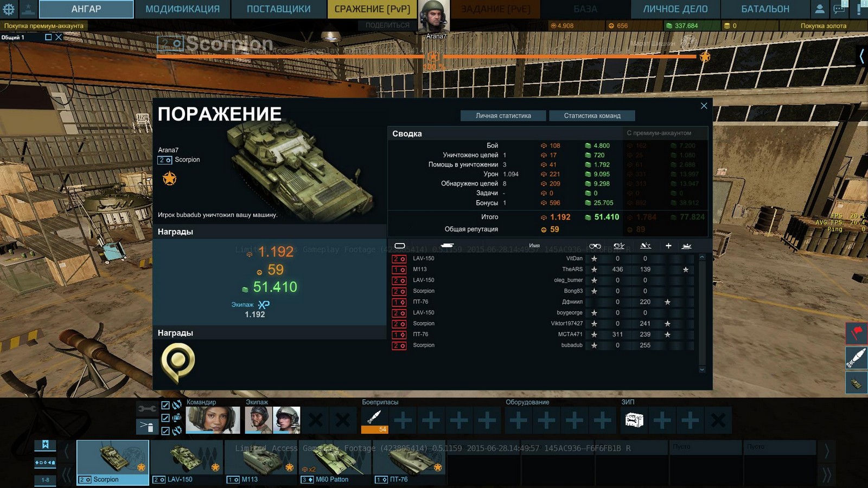Show next vehicles with right carousel arrow
The image size is (868, 488).
point(827,451)
